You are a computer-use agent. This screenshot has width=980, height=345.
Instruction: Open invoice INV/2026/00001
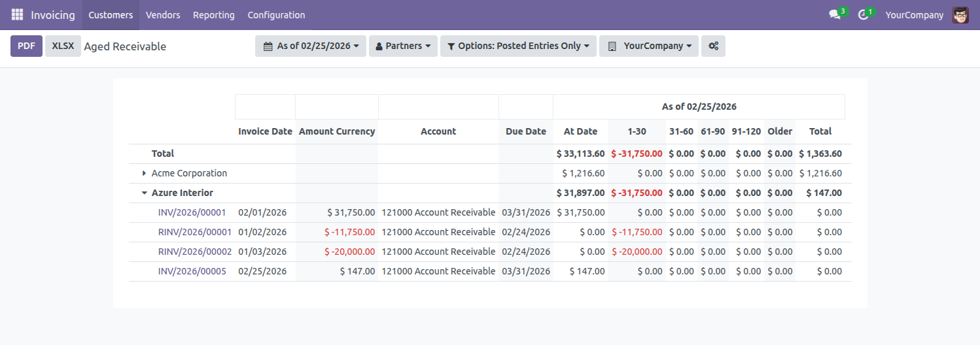click(x=192, y=212)
